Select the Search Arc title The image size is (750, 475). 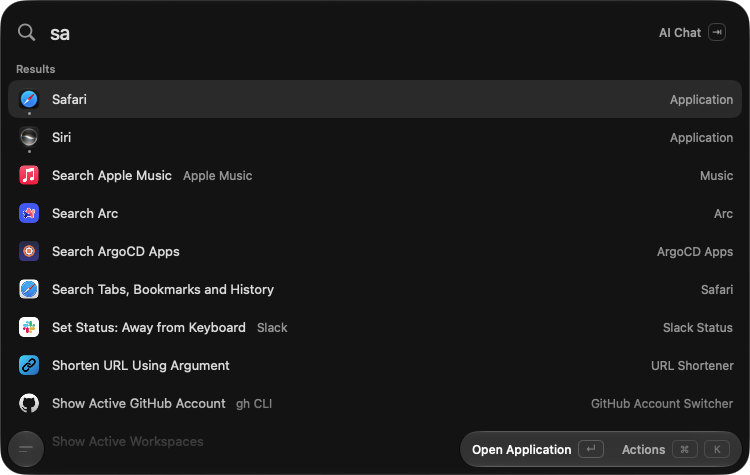85,213
